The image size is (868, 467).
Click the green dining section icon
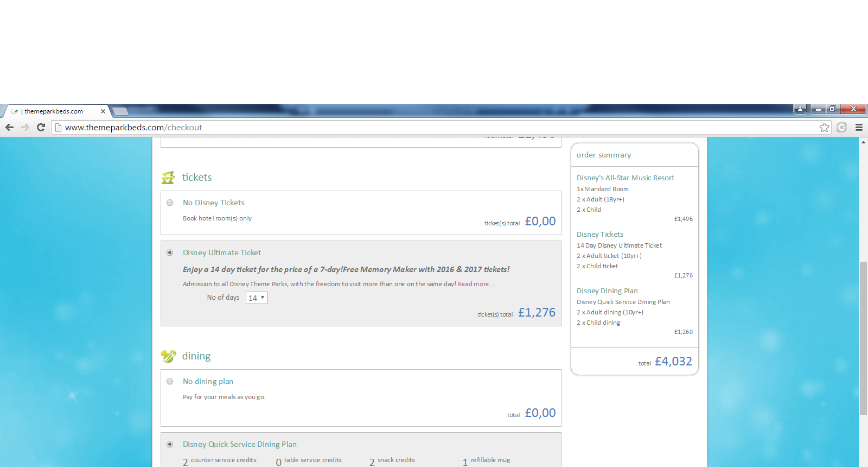168,356
